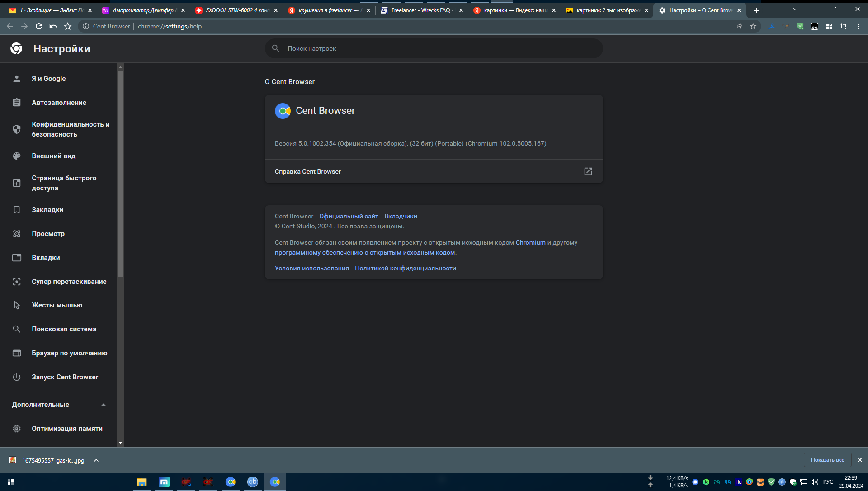The width and height of the screenshot is (868, 491).
Task: Open the Автозаполнение settings section
Action: pyautogui.click(x=59, y=103)
